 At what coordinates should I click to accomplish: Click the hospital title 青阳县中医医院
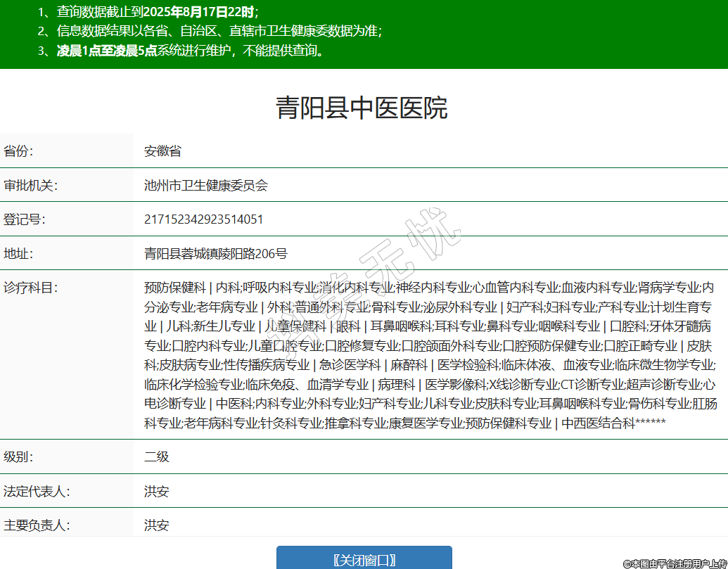click(x=362, y=108)
